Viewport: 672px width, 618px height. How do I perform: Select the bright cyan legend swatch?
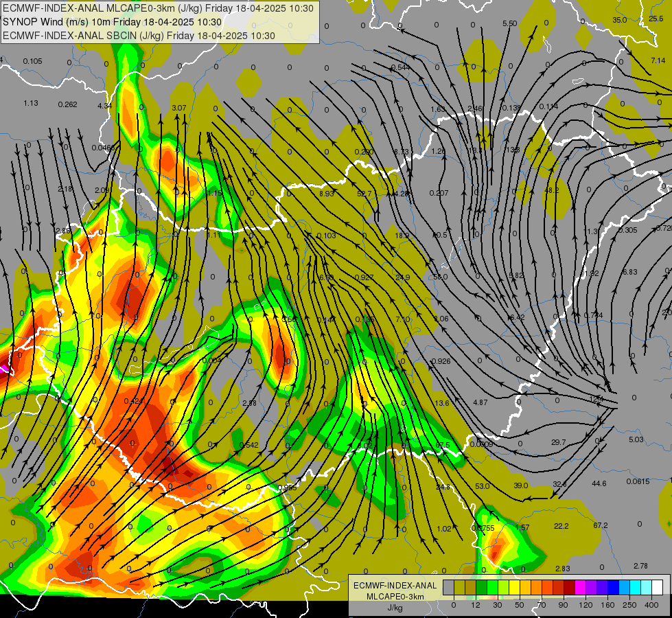[636, 587]
